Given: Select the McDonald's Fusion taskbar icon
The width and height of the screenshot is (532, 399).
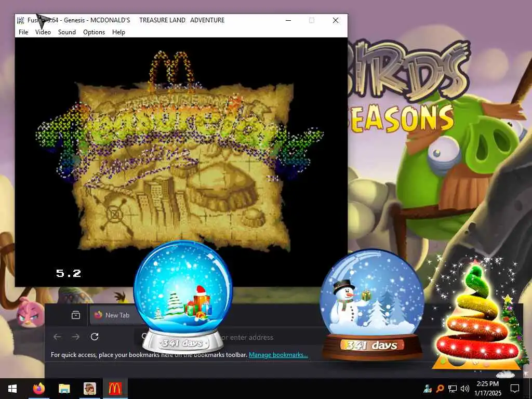Looking at the screenshot, I should click(115, 389).
